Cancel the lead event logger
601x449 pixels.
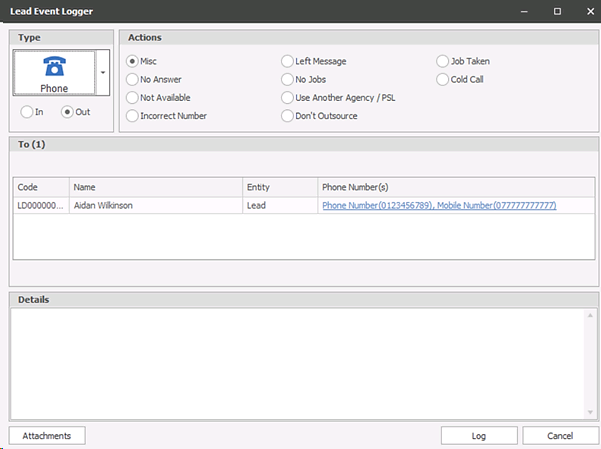[560, 436]
